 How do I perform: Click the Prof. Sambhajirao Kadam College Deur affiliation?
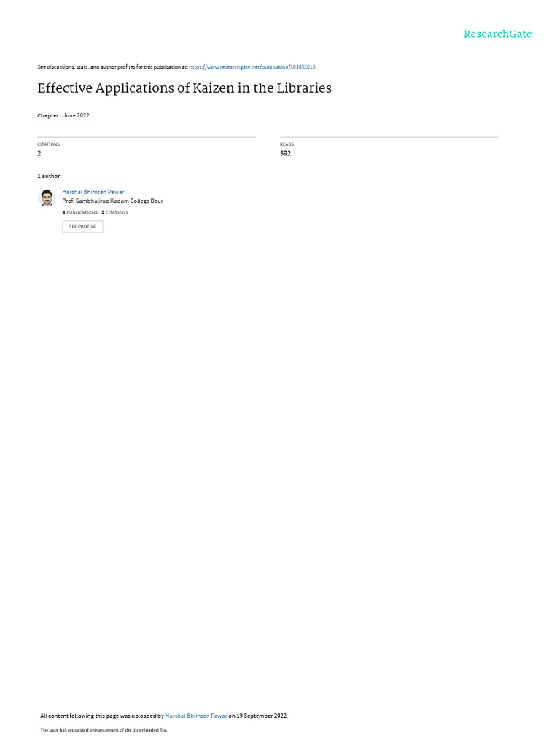click(x=112, y=201)
